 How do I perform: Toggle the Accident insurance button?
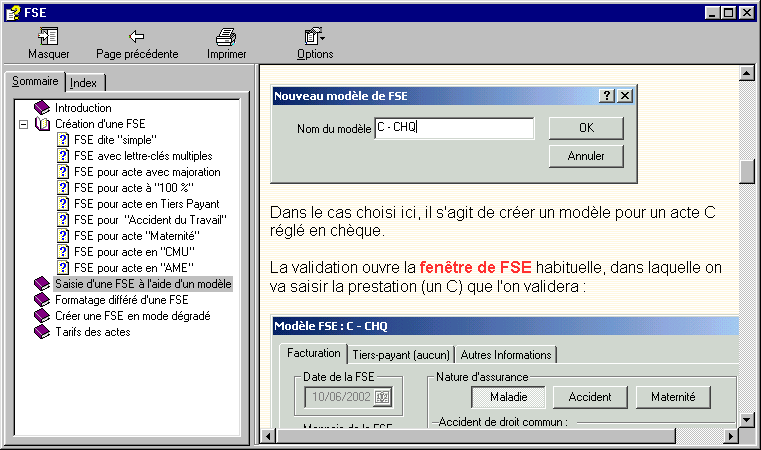[x=590, y=397]
